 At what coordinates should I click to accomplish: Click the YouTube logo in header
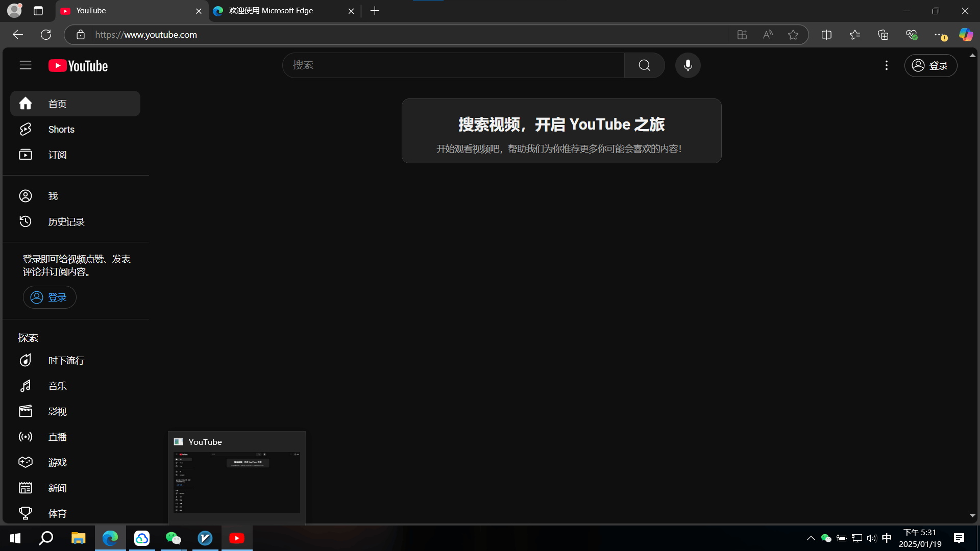click(x=78, y=66)
